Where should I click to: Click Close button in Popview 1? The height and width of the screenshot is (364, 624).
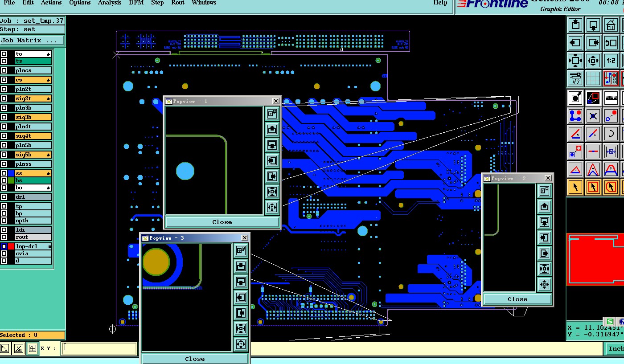pyautogui.click(x=222, y=222)
